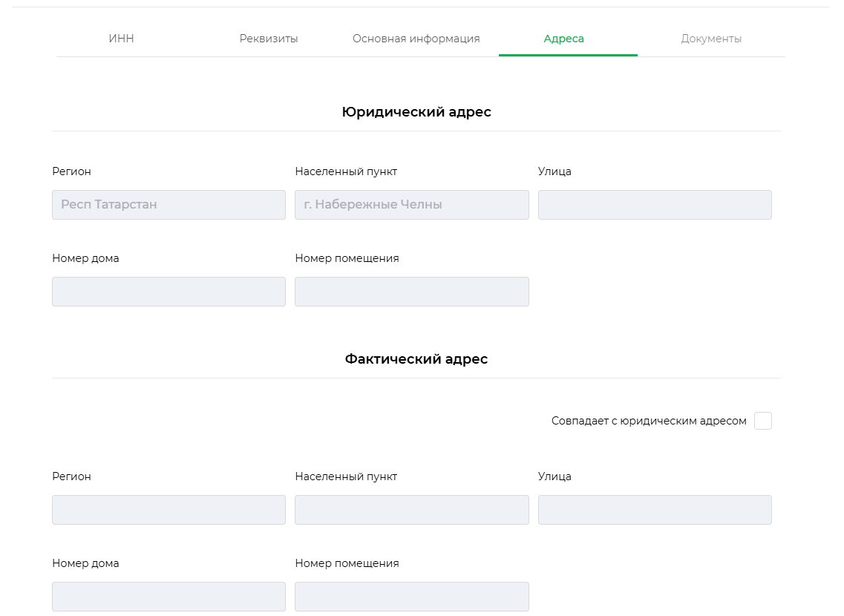Image resolution: width=844 pixels, height=616 pixels.
Task: Click the Юридический адрес heading
Action: [416, 112]
